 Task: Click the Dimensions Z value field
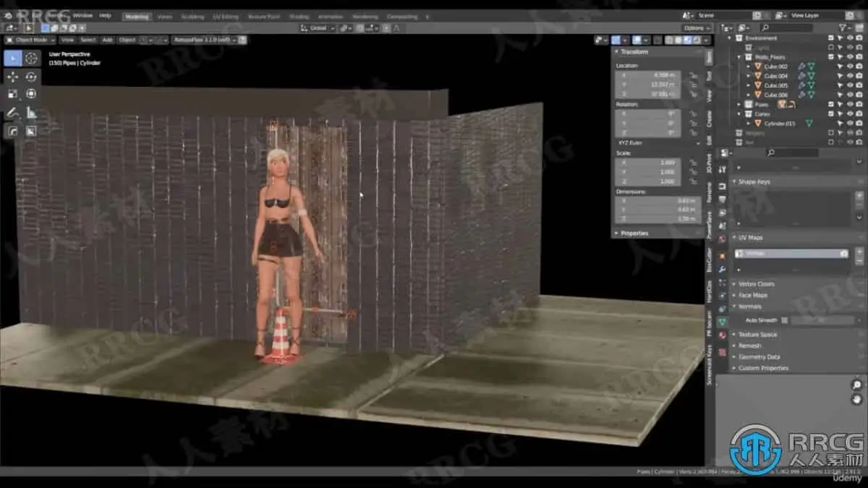tap(658, 219)
